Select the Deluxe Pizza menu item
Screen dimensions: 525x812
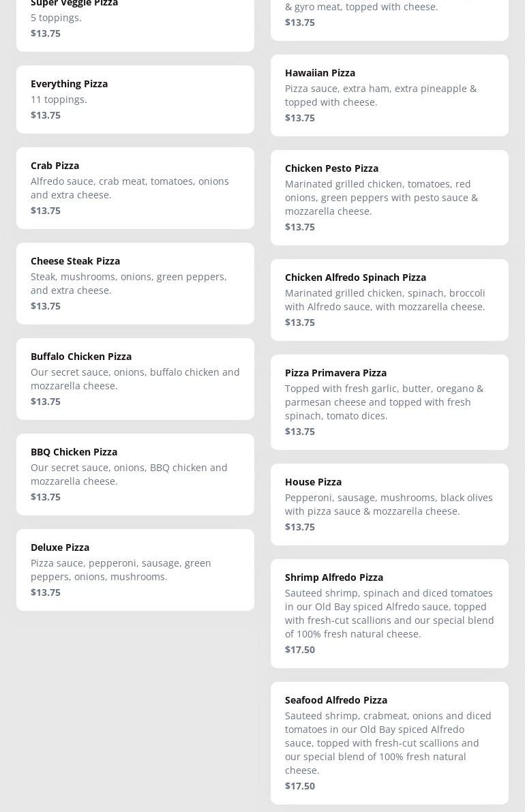coord(135,570)
